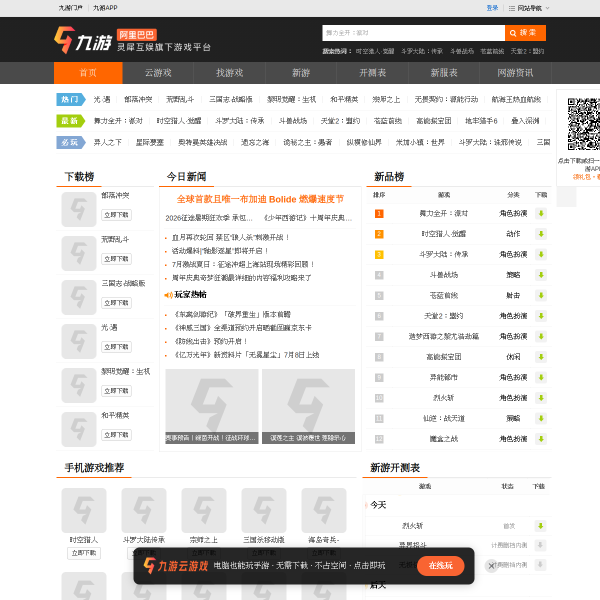Viewport: 600px width, 600px height.
Task: Click the 部落冲突 game icon in 下载榜
Action: (79, 209)
